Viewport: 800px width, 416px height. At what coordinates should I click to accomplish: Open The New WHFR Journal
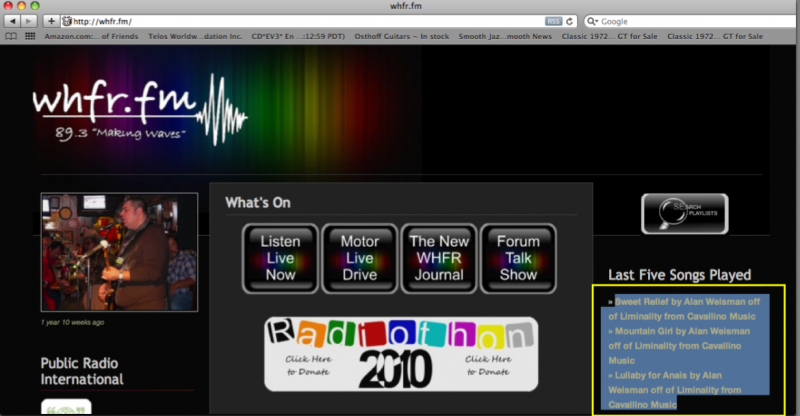(x=438, y=258)
